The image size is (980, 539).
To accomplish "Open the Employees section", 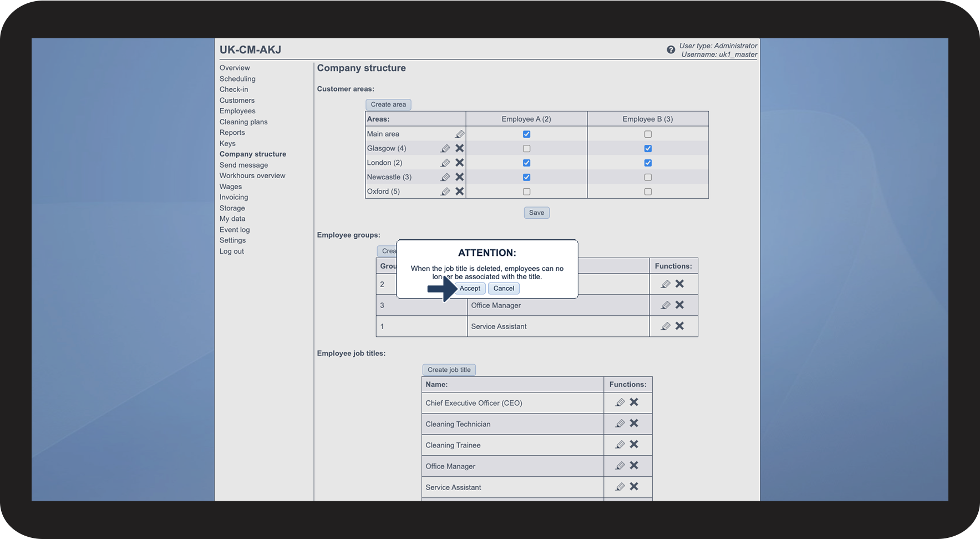I will (x=237, y=111).
